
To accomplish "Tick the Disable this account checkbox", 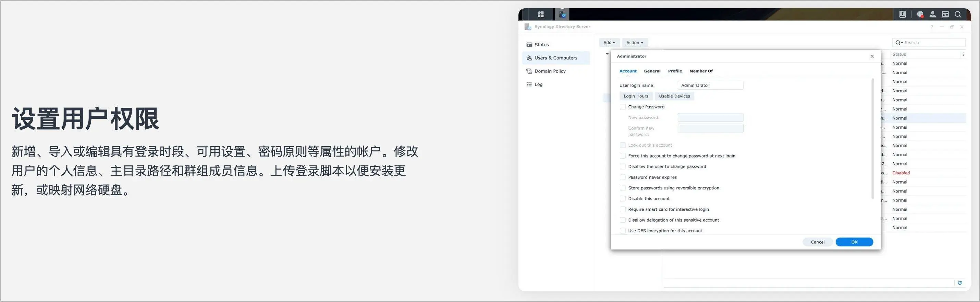I will (x=622, y=199).
